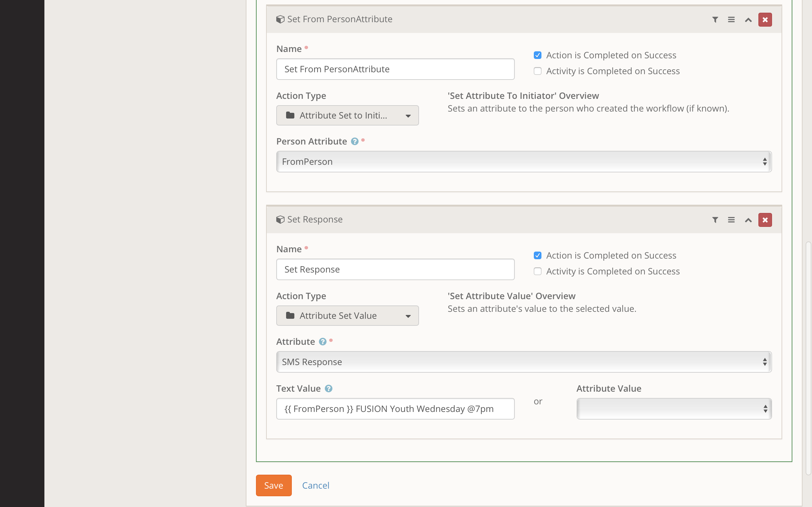Open the FromPerson attribute select box

(x=523, y=162)
